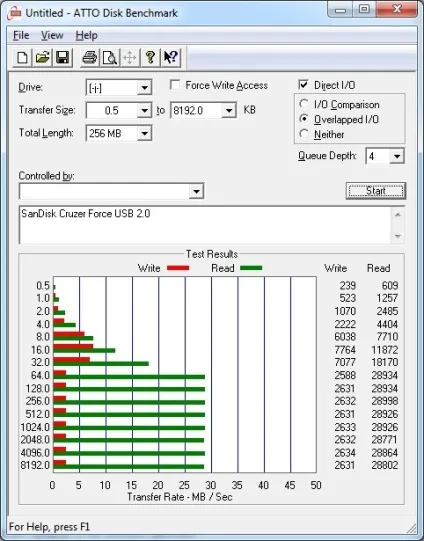Viewport: 424px width, 541px height.
Task: Click the Transfer Rate - MB / Sec label
Action: coord(180,497)
